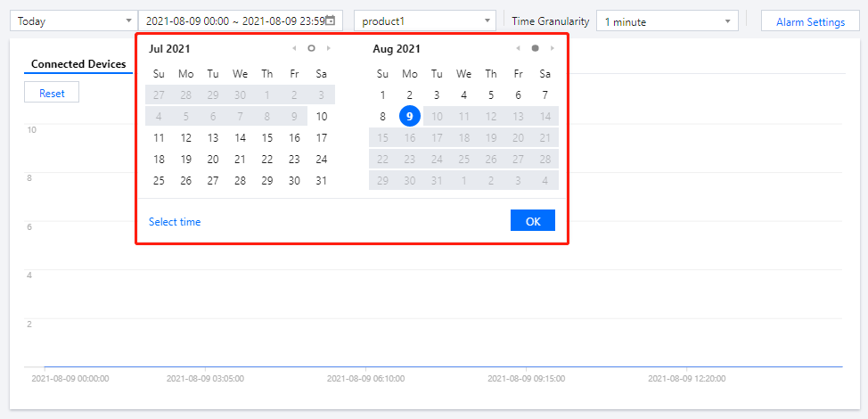This screenshot has height=419, width=868.
Task: Pick the highlighted August 9 date
Action: coord(409,116)
